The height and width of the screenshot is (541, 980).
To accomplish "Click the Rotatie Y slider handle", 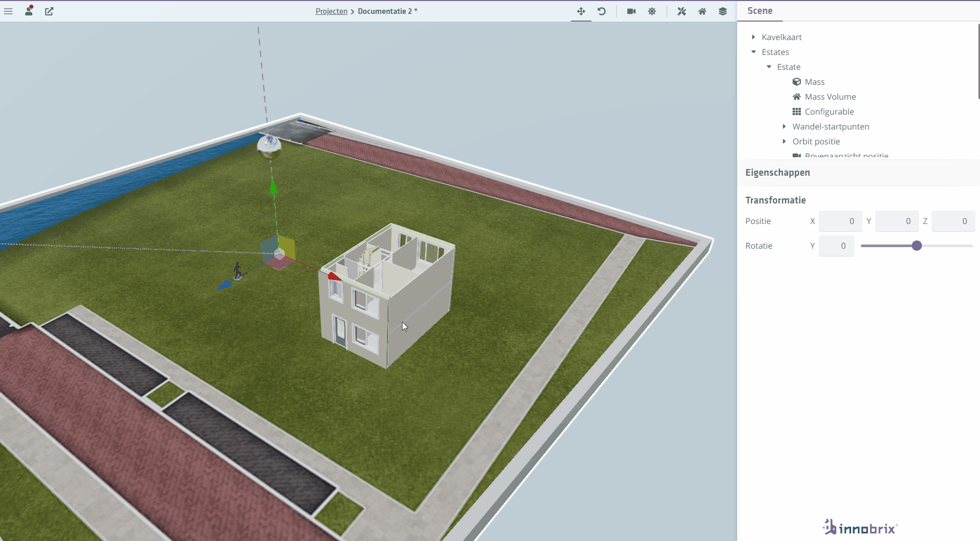I will coord(916,246).
